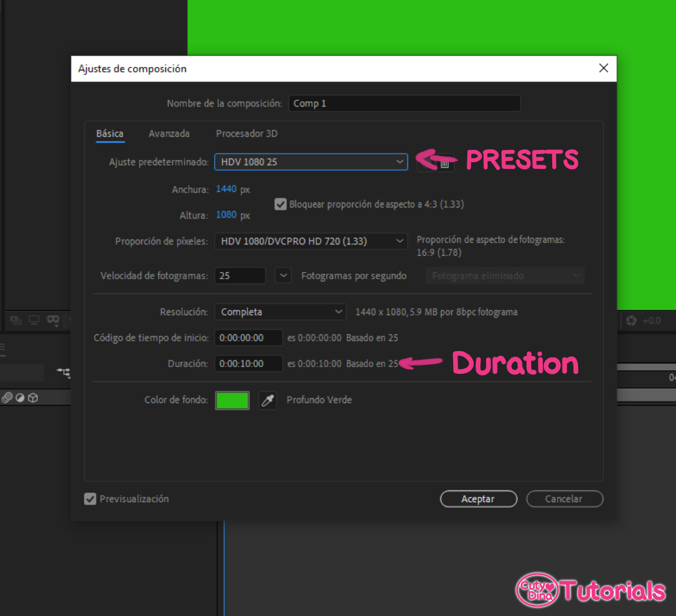Open the Procesador 3D tab
Screen dimensions: 676x616
246,134
